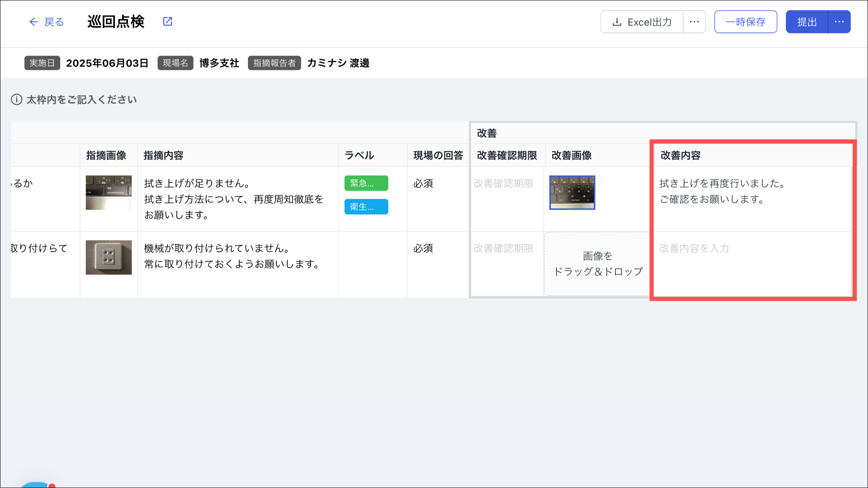The width and height of the screenshot is (868, 488).
Task: Click the Excel出力 download button
Action: tap(642, 22)
